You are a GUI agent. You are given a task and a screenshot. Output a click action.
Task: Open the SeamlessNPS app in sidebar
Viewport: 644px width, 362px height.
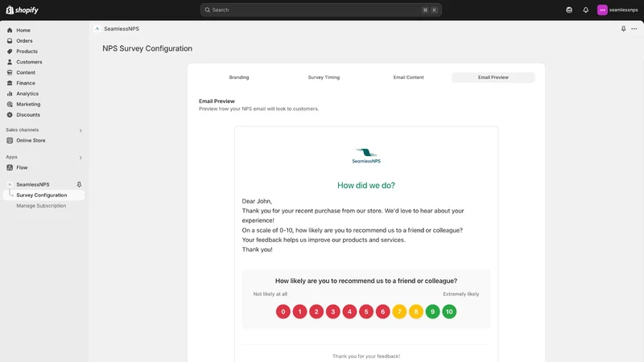pos(33,185)
